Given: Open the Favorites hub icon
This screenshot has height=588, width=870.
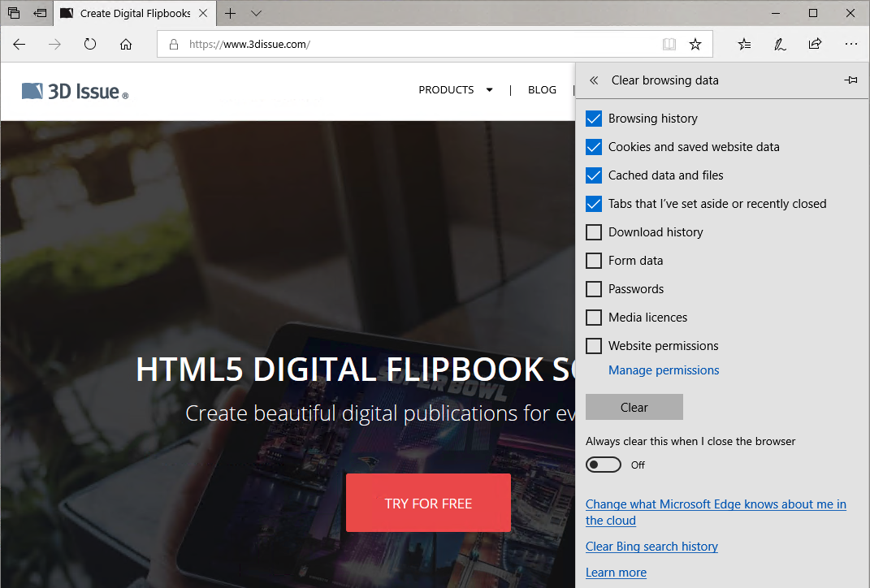Looking at the screenshot, I should (744, 45).
